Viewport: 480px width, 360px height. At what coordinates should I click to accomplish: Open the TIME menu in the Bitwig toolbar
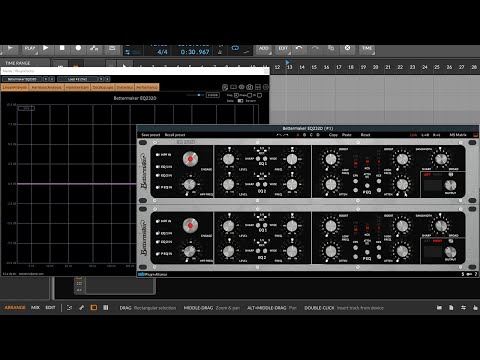pos(367,49)
